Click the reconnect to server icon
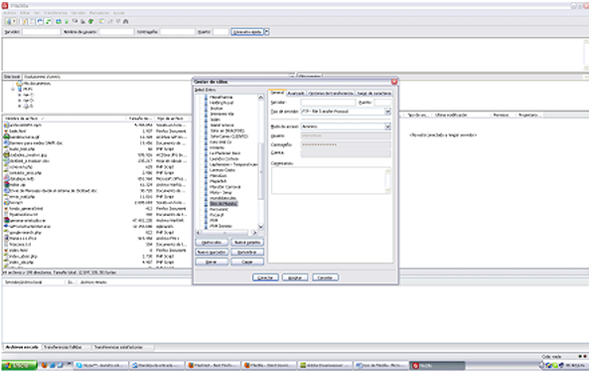This screenshot has width=600, height=373. [91, 21]
